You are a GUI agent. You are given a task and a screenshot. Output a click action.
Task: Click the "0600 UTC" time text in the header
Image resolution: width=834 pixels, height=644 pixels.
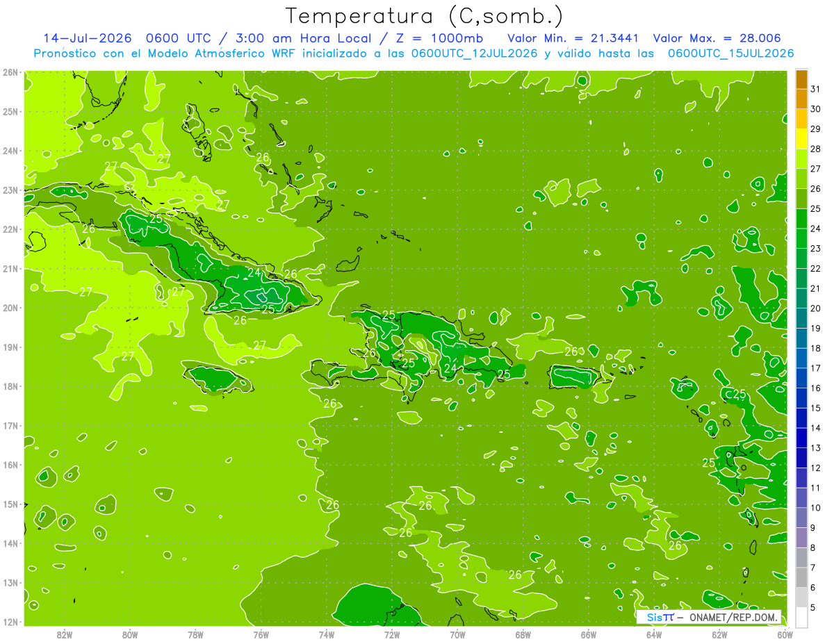pos(179,38)
